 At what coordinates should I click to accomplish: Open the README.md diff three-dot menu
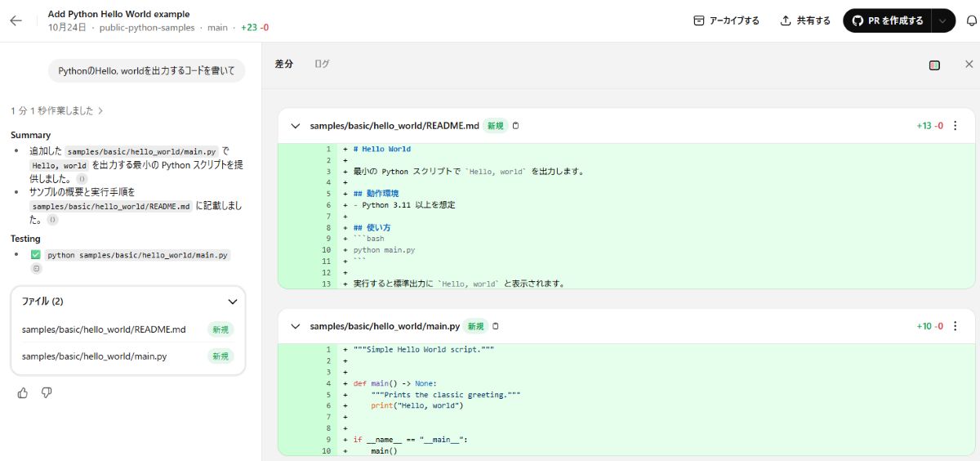955,126
